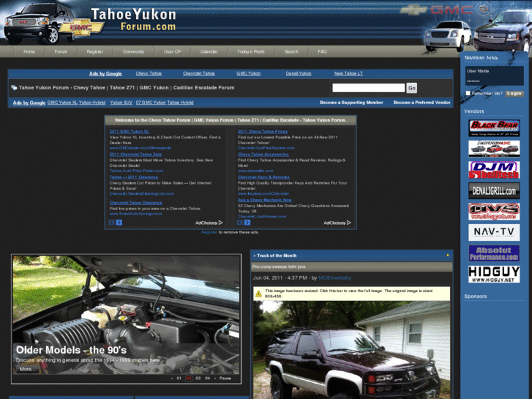Open the Community nav menu
Viewport: 532px width, 399px height.
(x=133, y=52)
